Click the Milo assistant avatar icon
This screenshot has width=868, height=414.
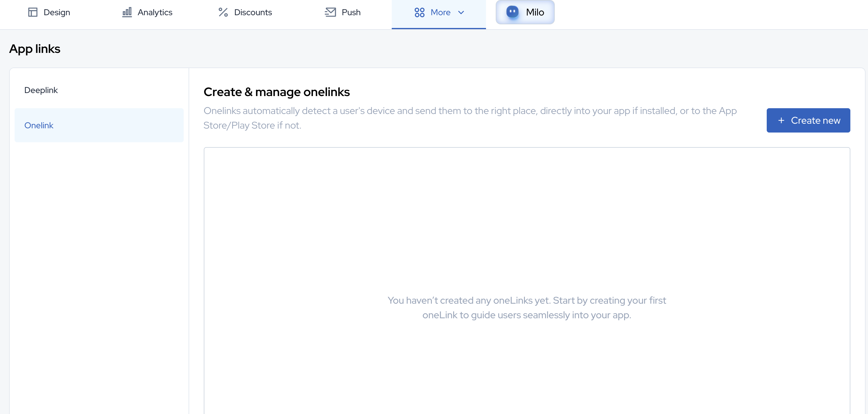[x=512, y=12]
